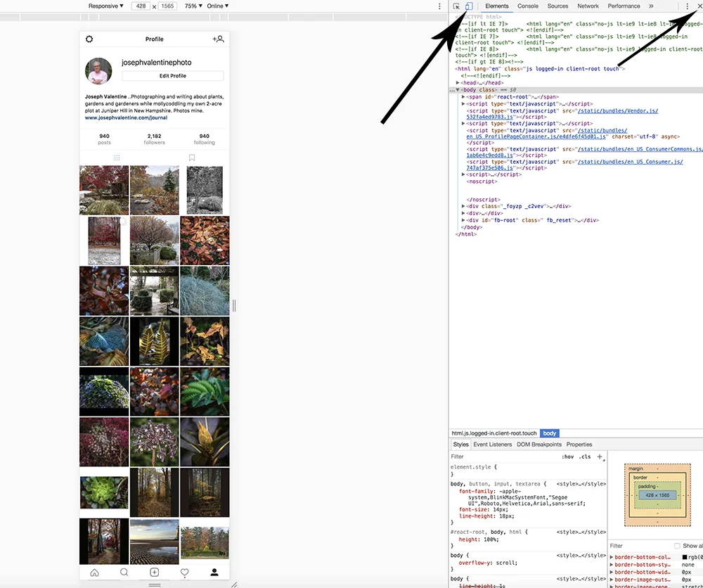The height and width of the screenshot is (588, 703).
Task: Open en_US_Consumer.js script link
Action: click(574, 165)
